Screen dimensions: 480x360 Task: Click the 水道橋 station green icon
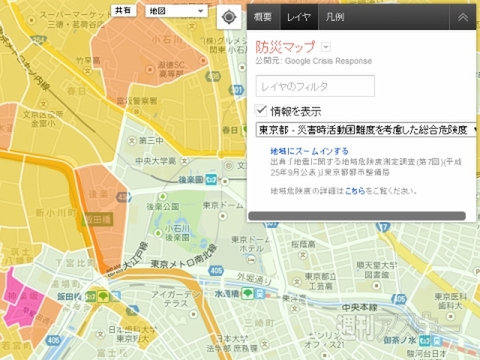248,294
